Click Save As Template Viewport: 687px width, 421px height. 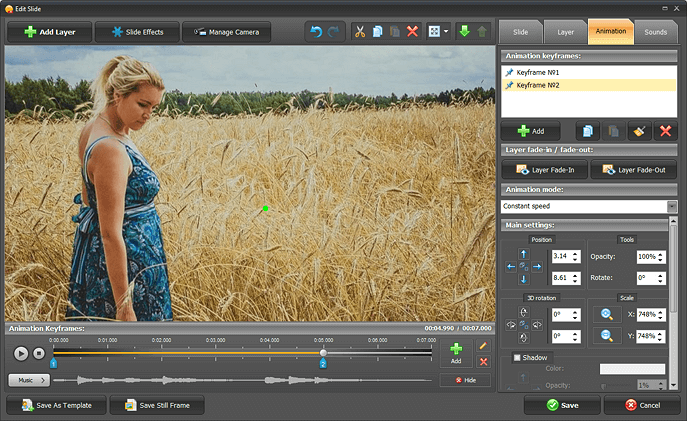tap(57, 405)
